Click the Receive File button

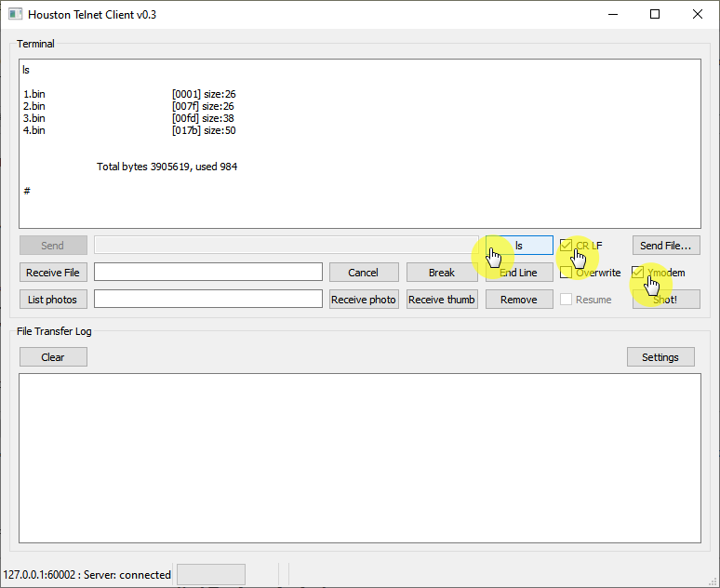coord(53,273)
